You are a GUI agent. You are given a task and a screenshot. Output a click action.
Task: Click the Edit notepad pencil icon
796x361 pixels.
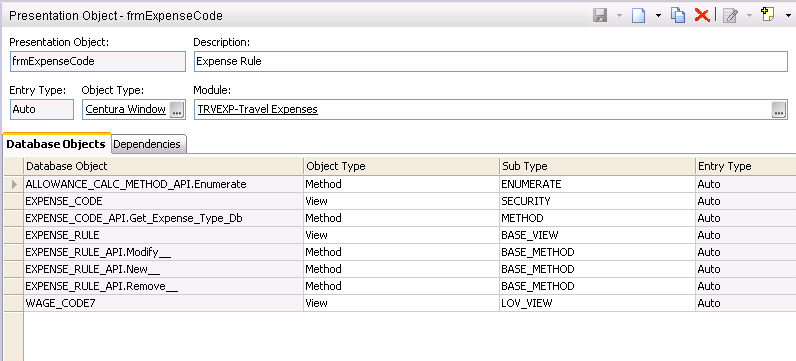(x=730, y=16)
